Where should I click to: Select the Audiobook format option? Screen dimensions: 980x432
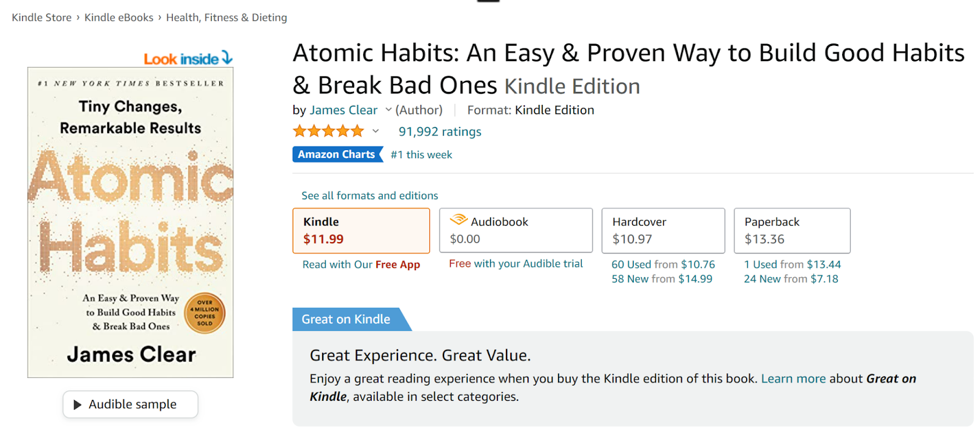click(516, 230)
